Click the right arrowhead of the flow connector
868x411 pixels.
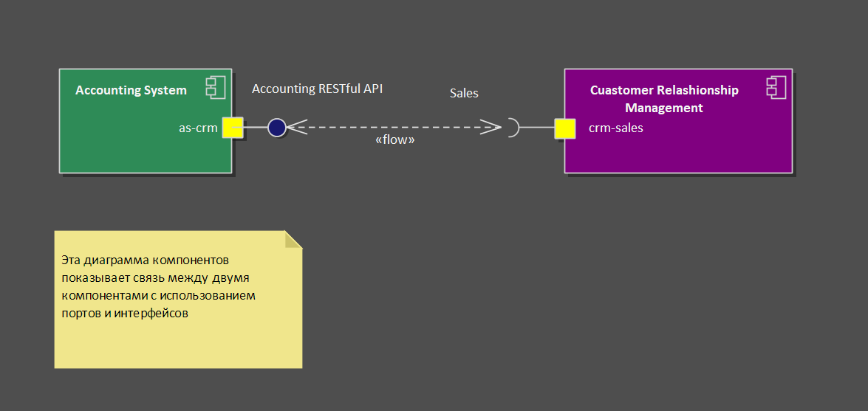pyautogui.click(x=491, y=128)
